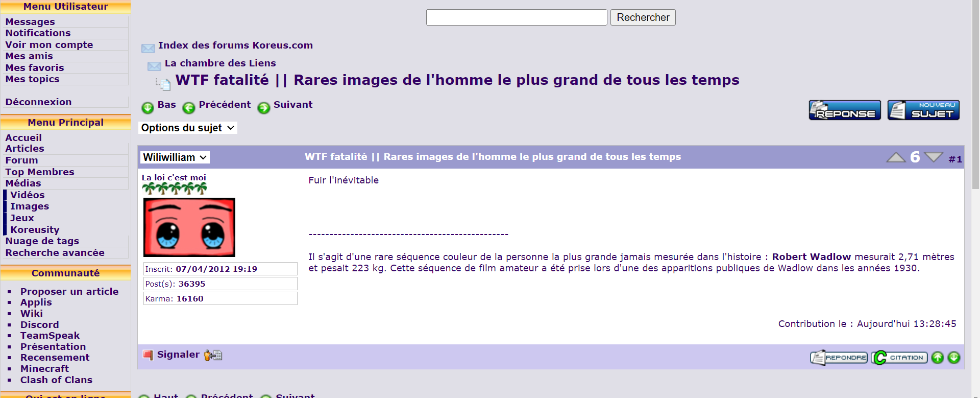This screenshot has width=980, height=398.
Task: Create a new topic with Nouveau Sujet
Action: pos(923,110)
